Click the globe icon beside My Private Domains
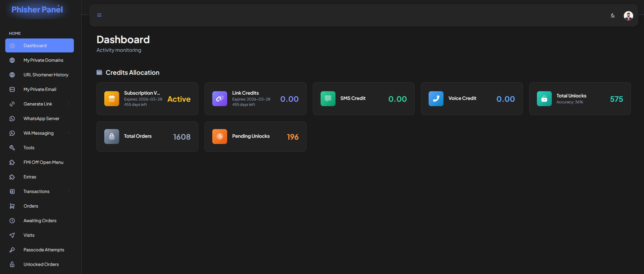The height and width of the screenshot is (274, 644). pos(12,60)
